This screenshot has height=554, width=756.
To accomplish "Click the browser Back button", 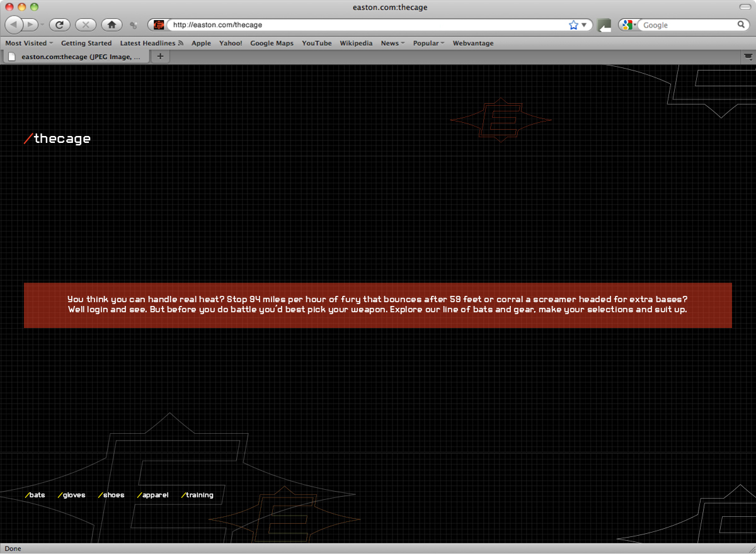I will [x=14, y=25].
